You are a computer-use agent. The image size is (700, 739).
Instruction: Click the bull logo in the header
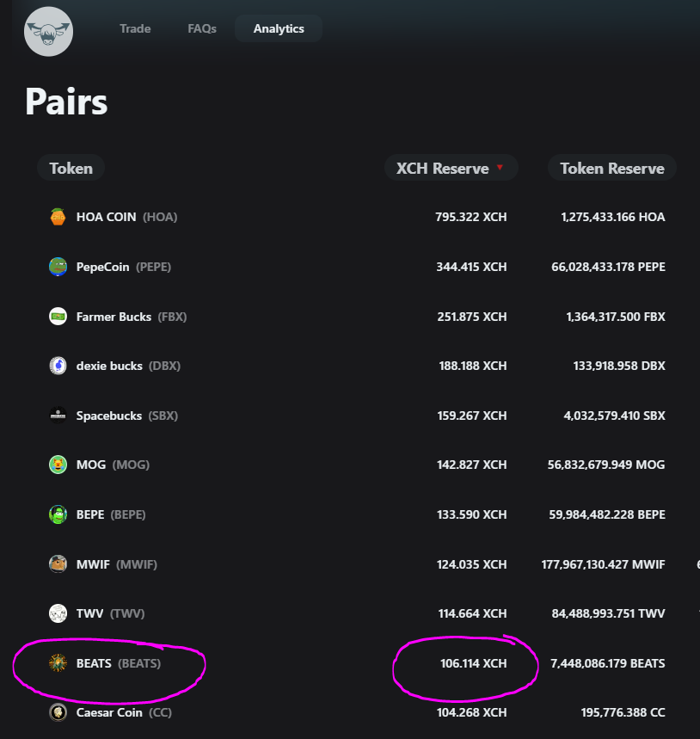48,31
